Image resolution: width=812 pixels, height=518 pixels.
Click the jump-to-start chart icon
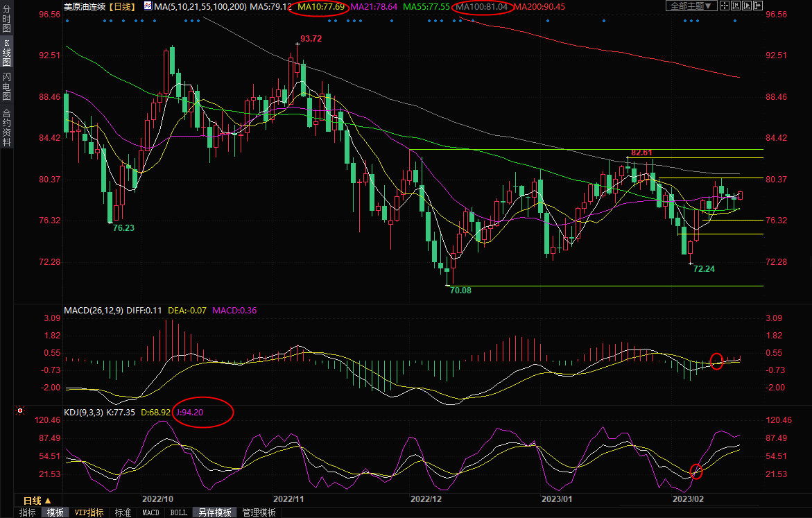tap(736, 6)
